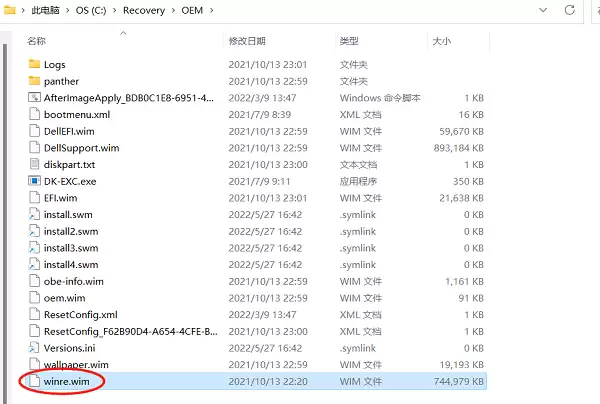
Task: Click the AfterImageApply command script icon
Action: tap(34, 98)
